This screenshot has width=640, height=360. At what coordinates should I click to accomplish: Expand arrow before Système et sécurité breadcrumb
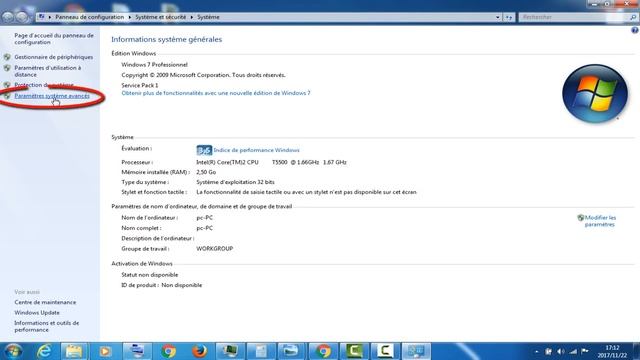point(130,17)
